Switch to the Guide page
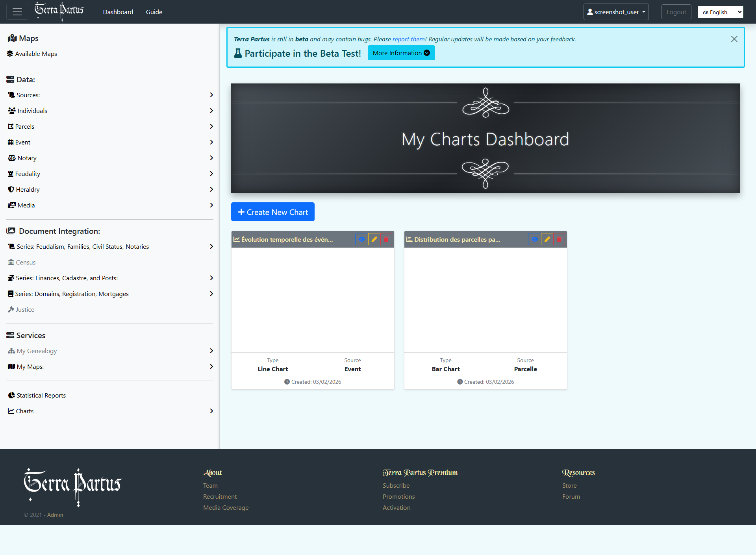The image size is (756, 555). click(154, 12)
